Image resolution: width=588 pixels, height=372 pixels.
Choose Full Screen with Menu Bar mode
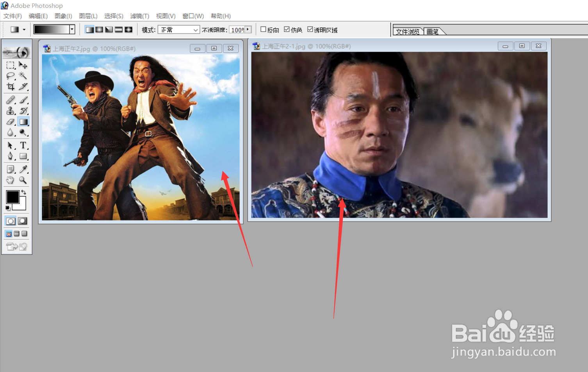[x=16, y=234]
